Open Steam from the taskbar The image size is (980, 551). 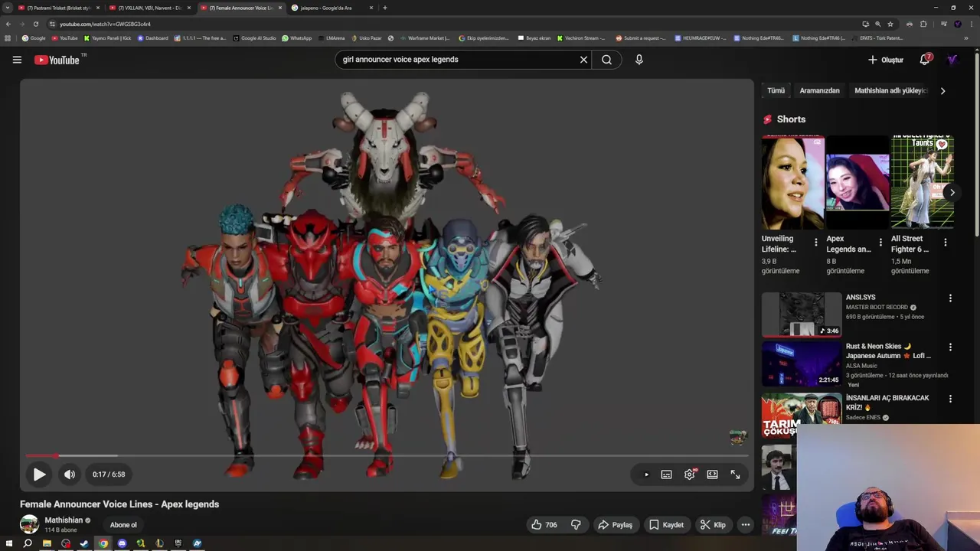(x=84, y=543)
